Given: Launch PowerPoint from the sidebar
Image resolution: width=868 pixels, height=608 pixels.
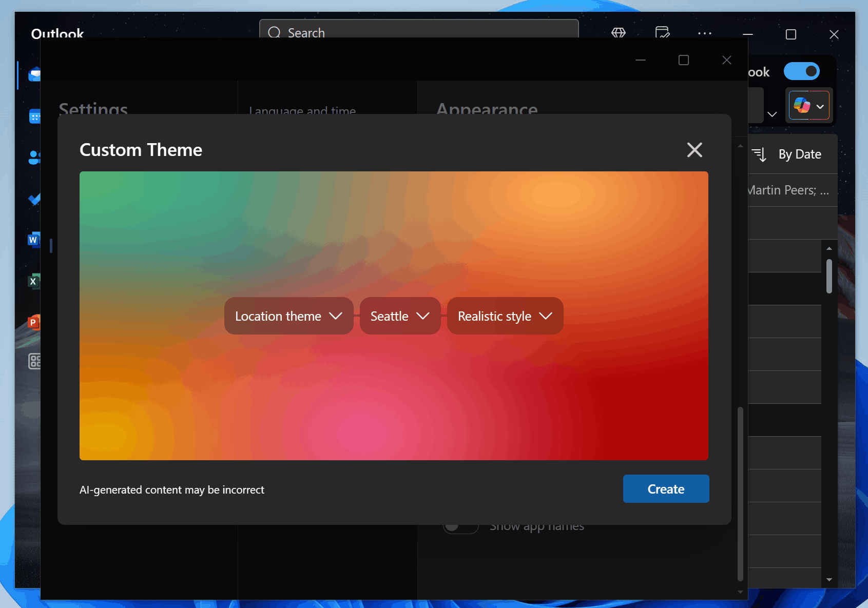Looking at the screenshot, I should click(x=34, y=322).
